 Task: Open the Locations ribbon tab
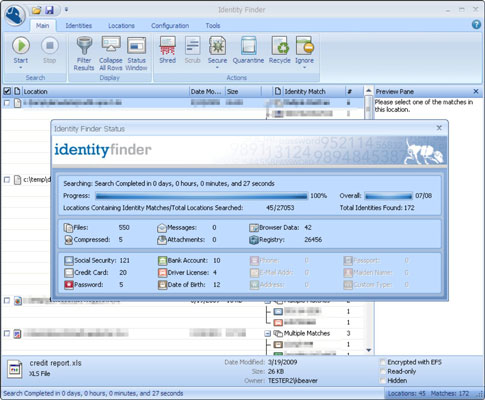[121, 26]
